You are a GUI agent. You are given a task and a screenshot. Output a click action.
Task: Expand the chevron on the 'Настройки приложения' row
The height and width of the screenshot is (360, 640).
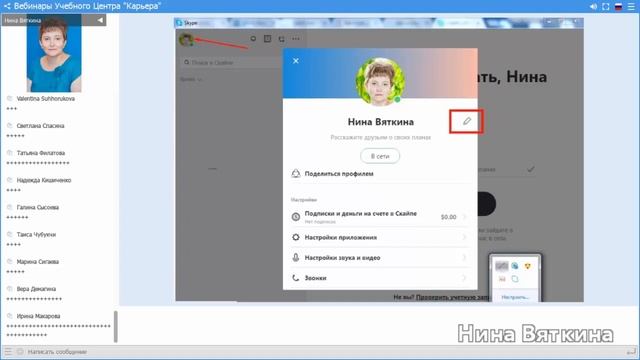(x=464, y=237)
